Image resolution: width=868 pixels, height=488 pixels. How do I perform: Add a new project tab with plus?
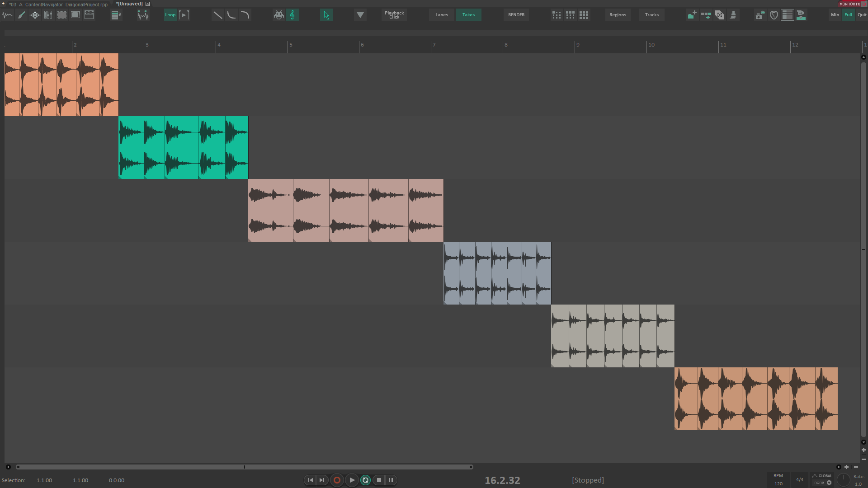(x=4, y=4)
